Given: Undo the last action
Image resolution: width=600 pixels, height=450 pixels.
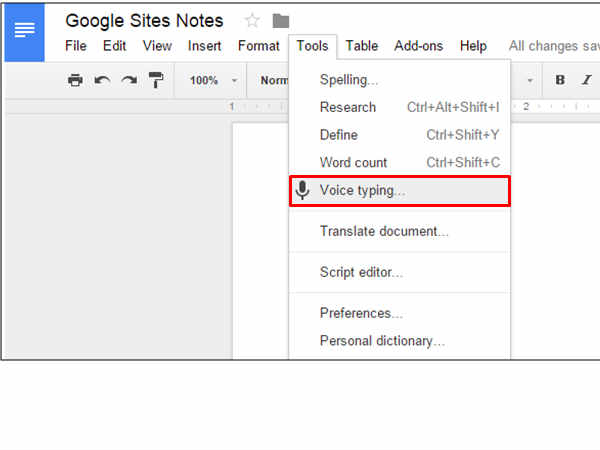Looking at the screenshot, I should (x=102, y=80).
